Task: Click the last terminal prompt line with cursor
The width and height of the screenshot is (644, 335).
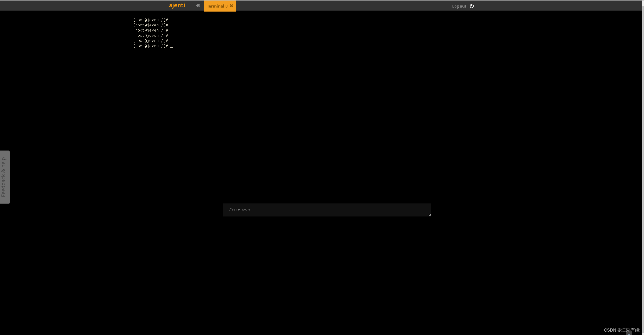Action: click(153, 46)
